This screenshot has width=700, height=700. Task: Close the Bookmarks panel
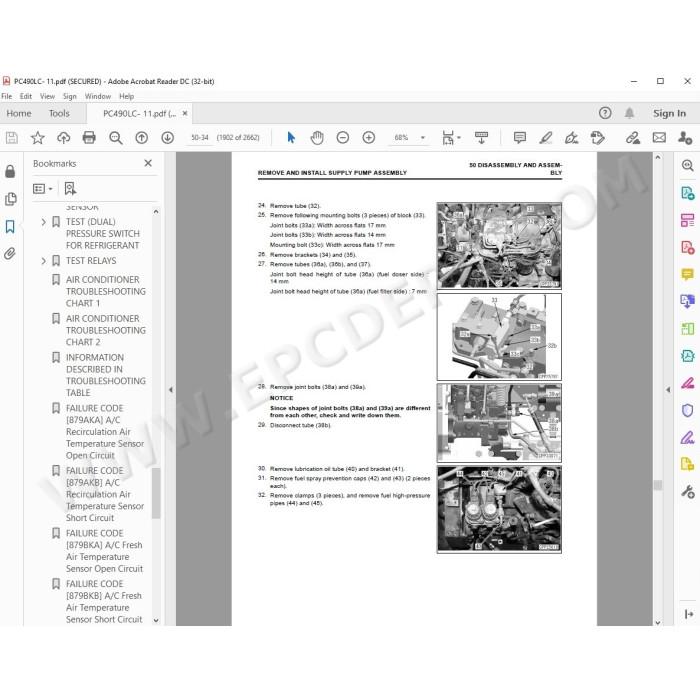(148, 163)
